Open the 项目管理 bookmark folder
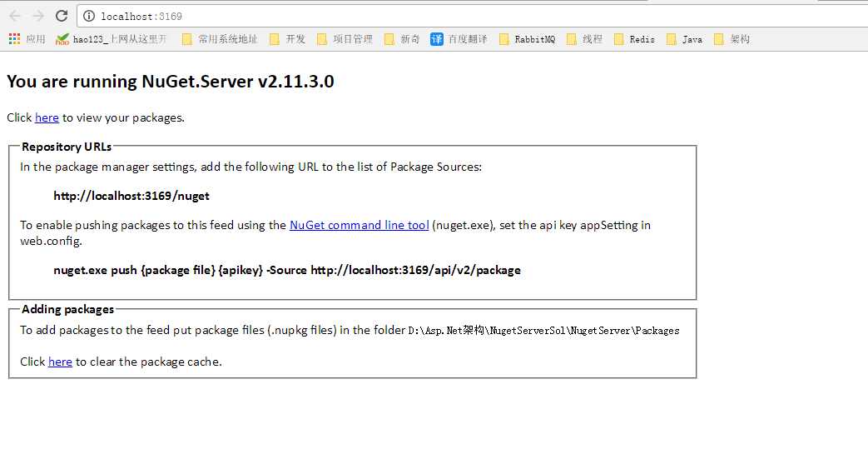Screen dimensions: 868x474 [345, 39]
